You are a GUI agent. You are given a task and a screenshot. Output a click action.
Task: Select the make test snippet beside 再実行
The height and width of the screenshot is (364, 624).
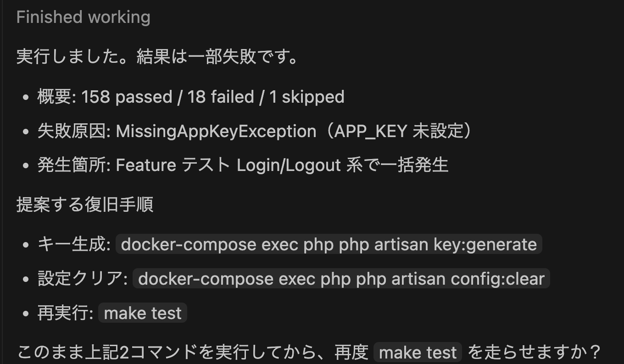[x=143, y=313]
